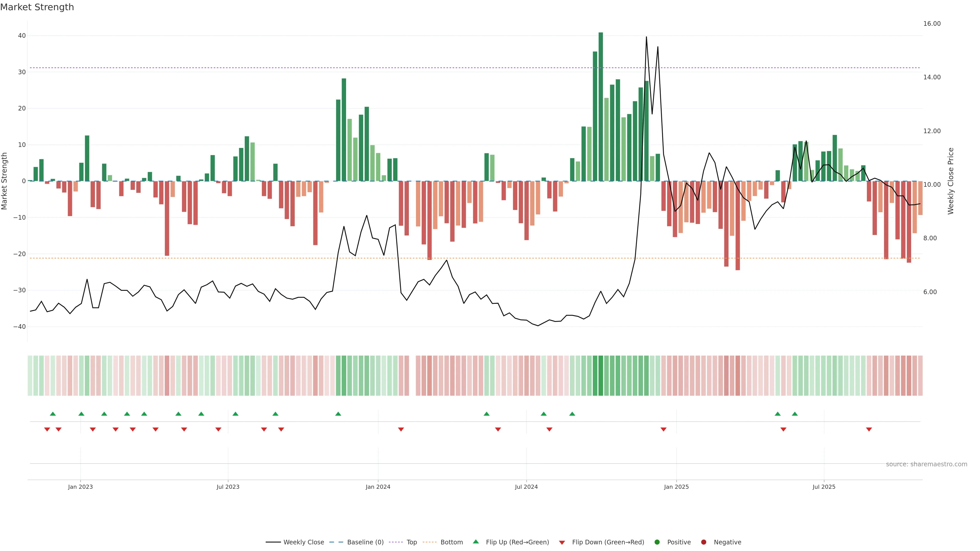This screenshot has width=980, height=551.
Task: Click the Weekly Close Price axis title
Action: coord(951,181)
